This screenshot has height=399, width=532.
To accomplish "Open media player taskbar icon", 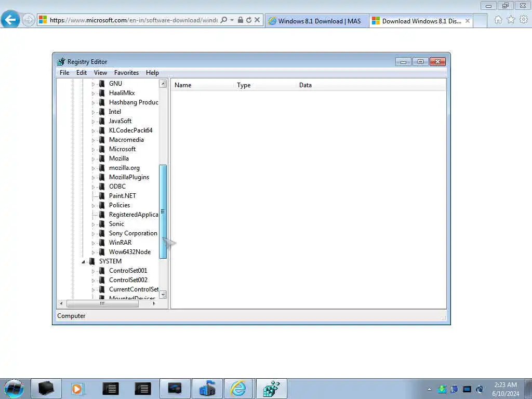I will pyautogui.click(x=77, y=389).
